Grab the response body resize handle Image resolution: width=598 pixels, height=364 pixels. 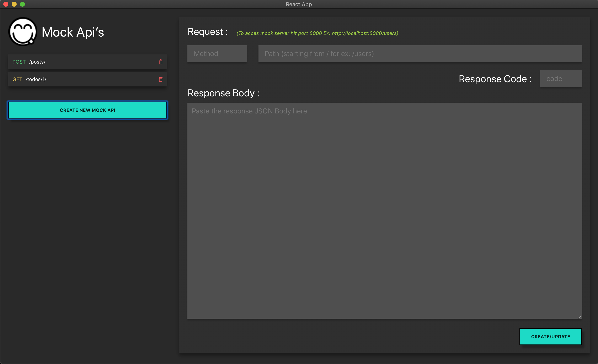click(580, 317)
